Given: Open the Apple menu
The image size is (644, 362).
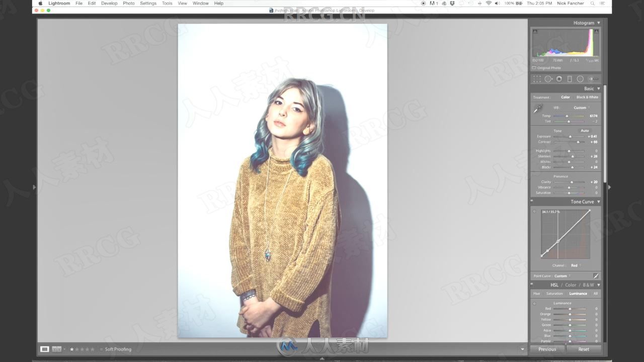Looking at the screenshot, I should [40, 3].
